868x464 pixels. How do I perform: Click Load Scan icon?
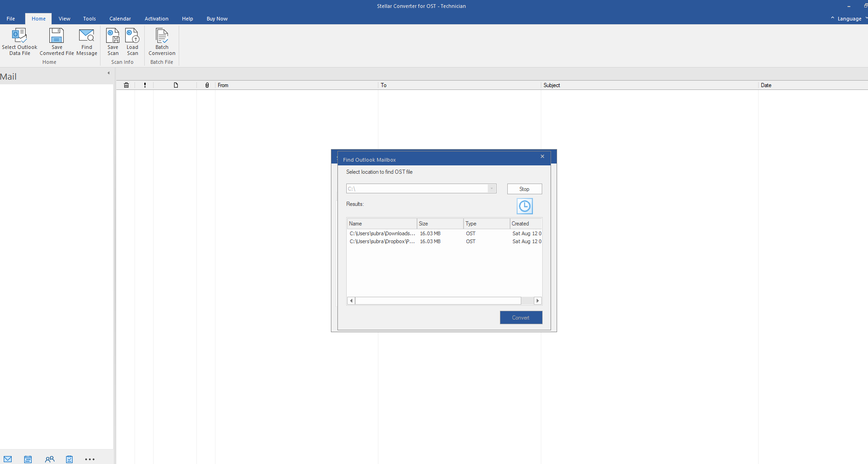coord(132,35)
